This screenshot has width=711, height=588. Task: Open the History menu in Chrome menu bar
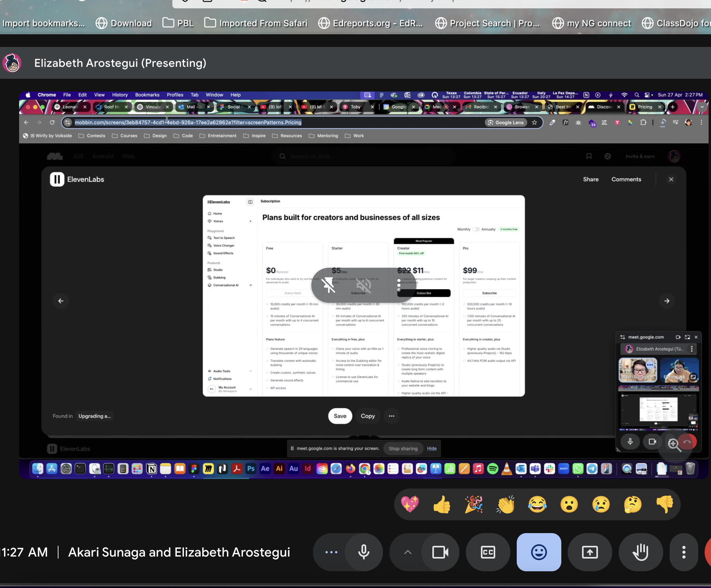(x=120, y=95)
